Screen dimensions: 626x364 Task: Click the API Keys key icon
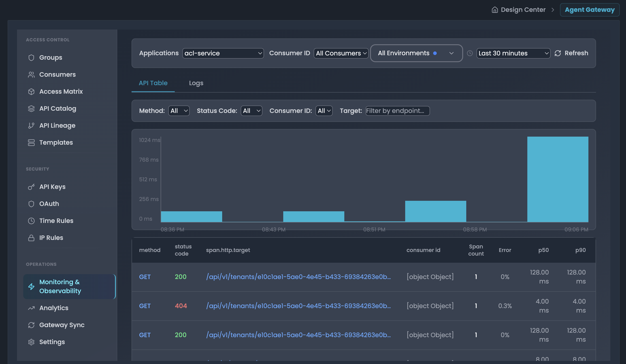click(31, 187)
